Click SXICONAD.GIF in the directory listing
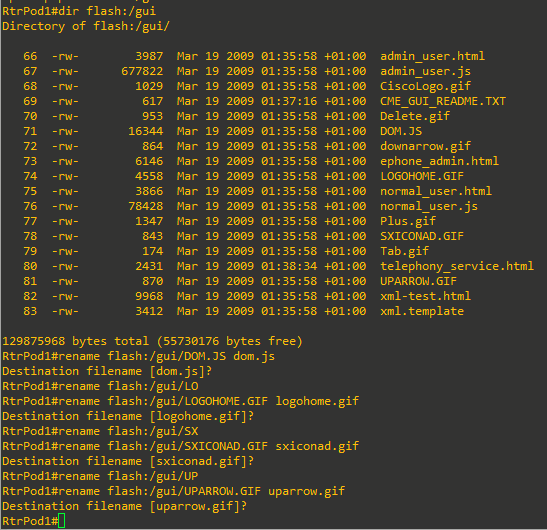This screenshot has width=547, height=530. [422, 236]
